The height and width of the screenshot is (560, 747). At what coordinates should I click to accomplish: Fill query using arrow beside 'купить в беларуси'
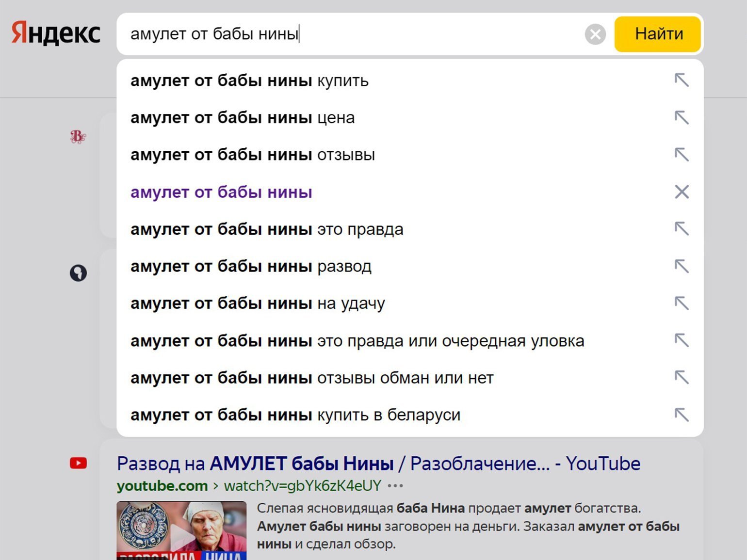682,415
